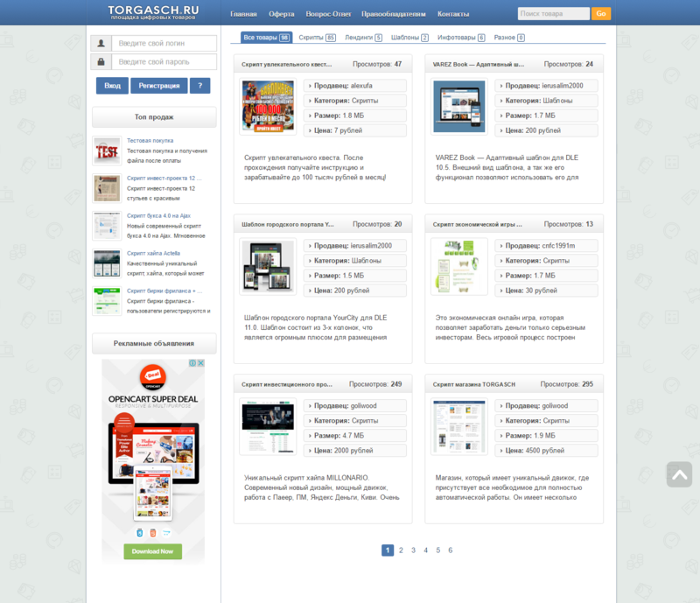Click price 4500 рублей row
This screenshot has width=700, height=603.
[x=546, y=450]
